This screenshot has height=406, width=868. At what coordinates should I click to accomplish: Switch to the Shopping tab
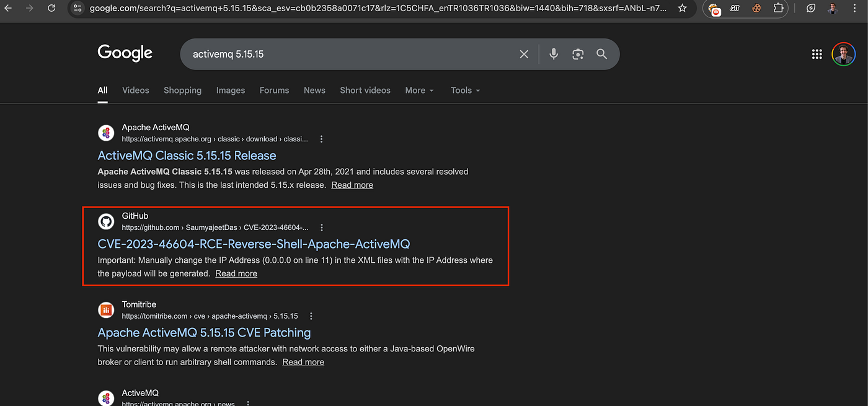pyautogui.click(x=182, y=90)
